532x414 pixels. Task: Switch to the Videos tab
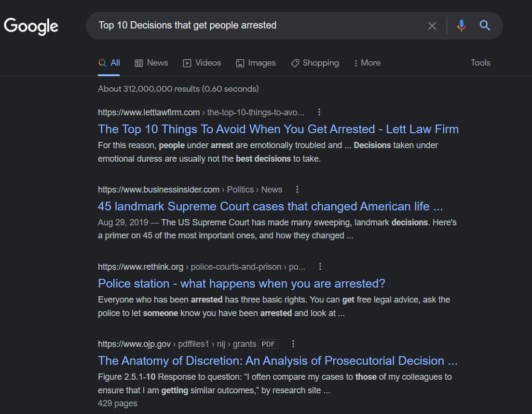click(x=202, y=63)
